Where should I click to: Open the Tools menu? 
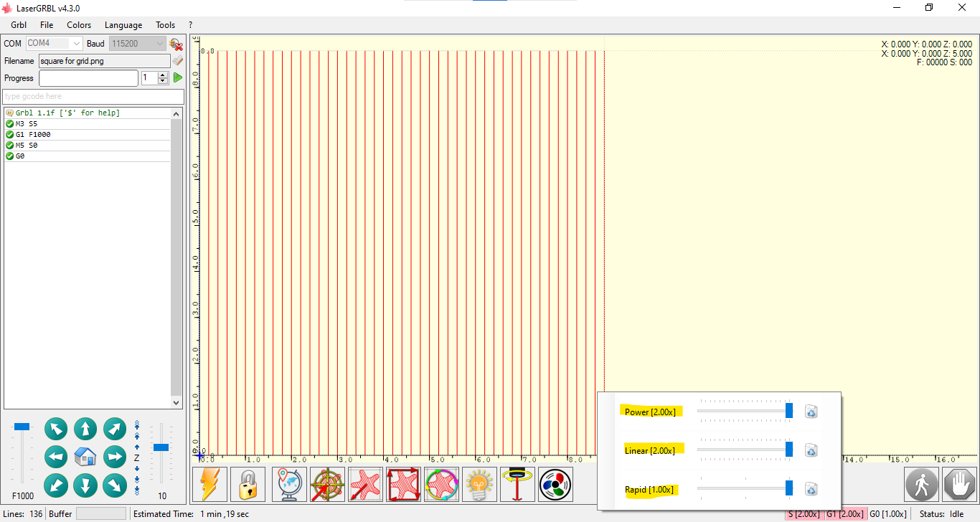click(166, 25)
